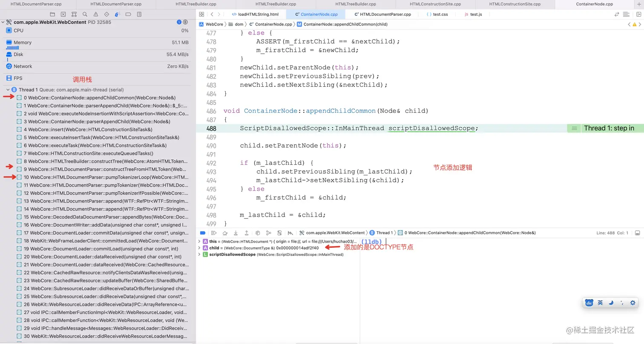Open dom folder breadcrumb in jump bar
The height and width of the screenshot is (344, 644).
click(236, 24)
